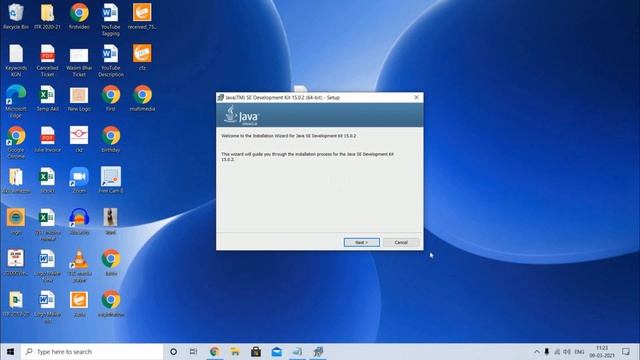Cancel the Java JDK installation
This screenshot has height=360, width=640.
coord(401,242)
